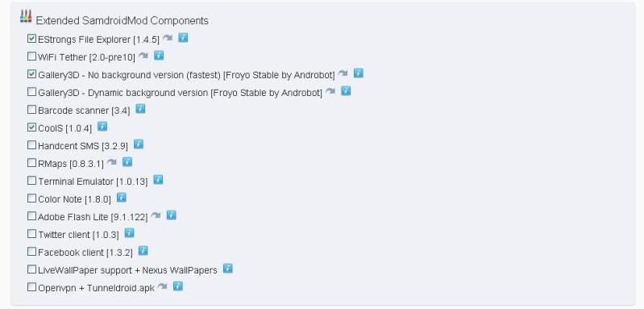Disable the CoolS checkbox
Image resolution: width=644 pixels, height=309 pixels.
click(x=31, y=127)
